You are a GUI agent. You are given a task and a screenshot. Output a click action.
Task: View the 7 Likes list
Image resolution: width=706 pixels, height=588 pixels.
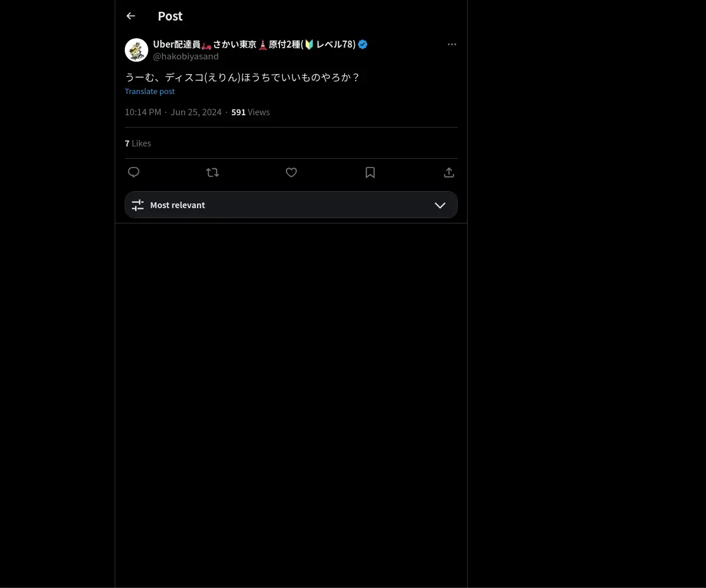(x=138, y=143)
